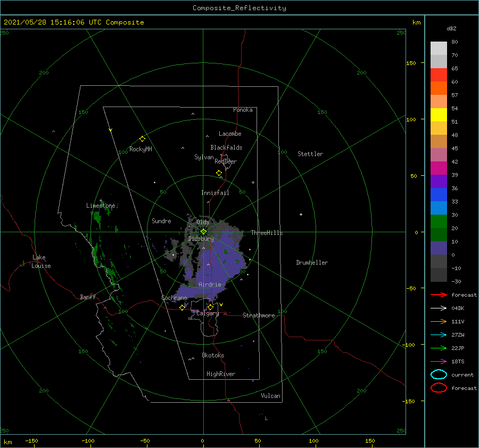Click the Lake Louise label
Viewport: 479px width, 448px height.
[41, 262]
